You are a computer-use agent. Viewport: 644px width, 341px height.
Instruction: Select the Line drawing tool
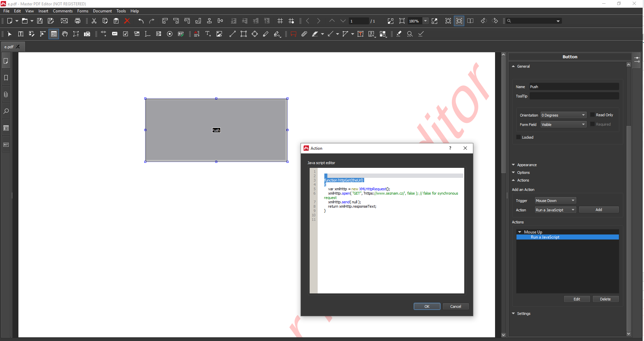point(233,34)
